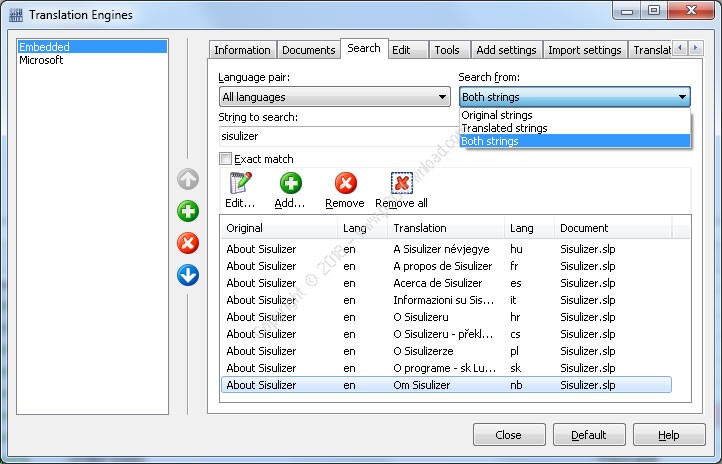722x464 pixels.
Task: Click the Close button
Action: tap(509, 435)
